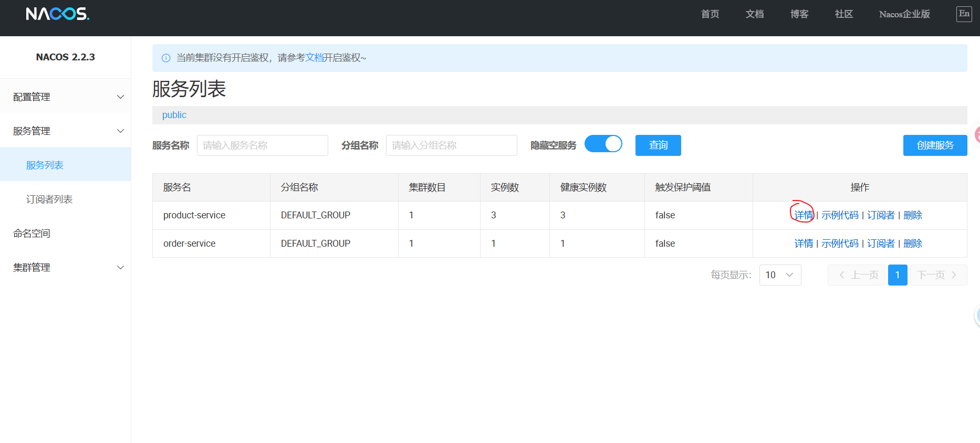Click DEFAULT_GROUP in the order-service row
The image size is (980, 443).
pyautogui.click(x=316, y=244)
